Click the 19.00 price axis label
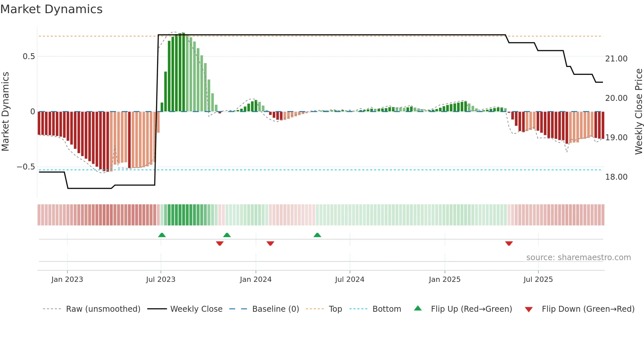Image resolution: width=644 pixels, height=362 pixels. [616, 138]
